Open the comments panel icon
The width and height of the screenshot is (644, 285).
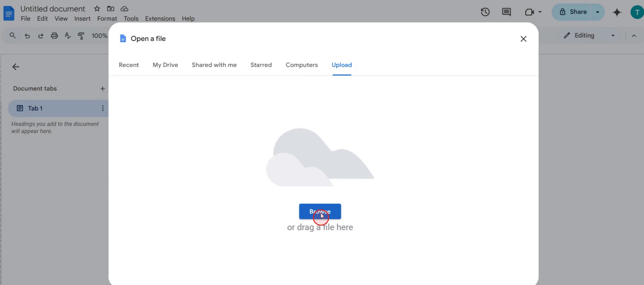[506, 12]
